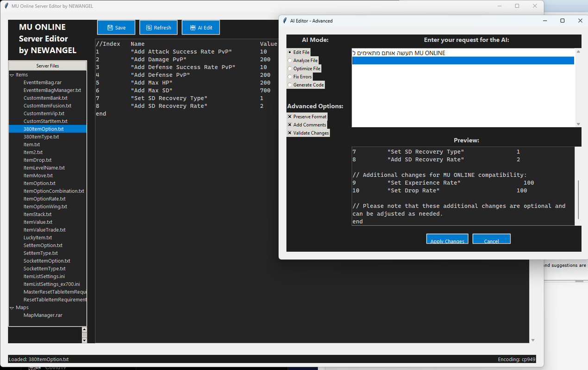This screenshot has width=588, height=370.
Task: Click the request box scroll up arrow
Action: (x=578, y=51)
